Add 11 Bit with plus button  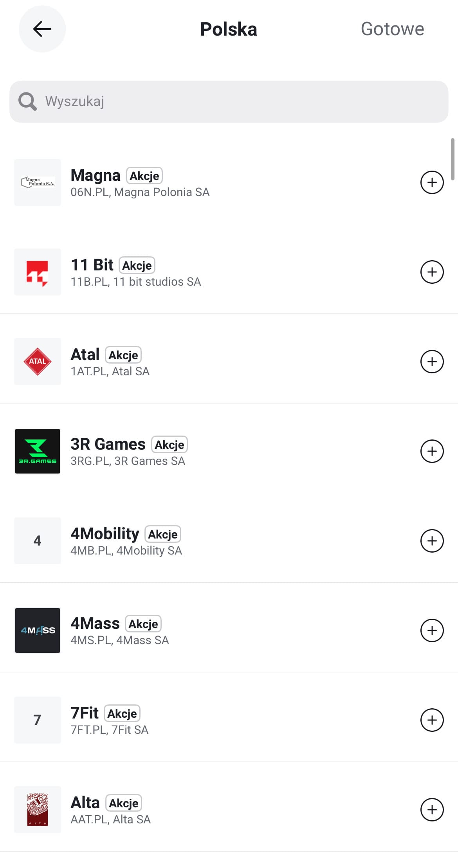click(432, 272)
